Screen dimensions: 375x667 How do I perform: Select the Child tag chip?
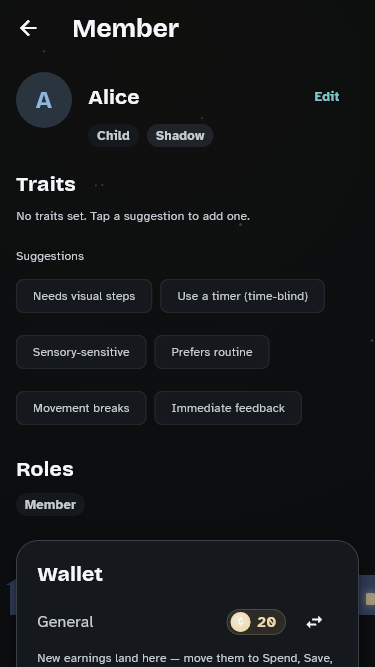113,136
